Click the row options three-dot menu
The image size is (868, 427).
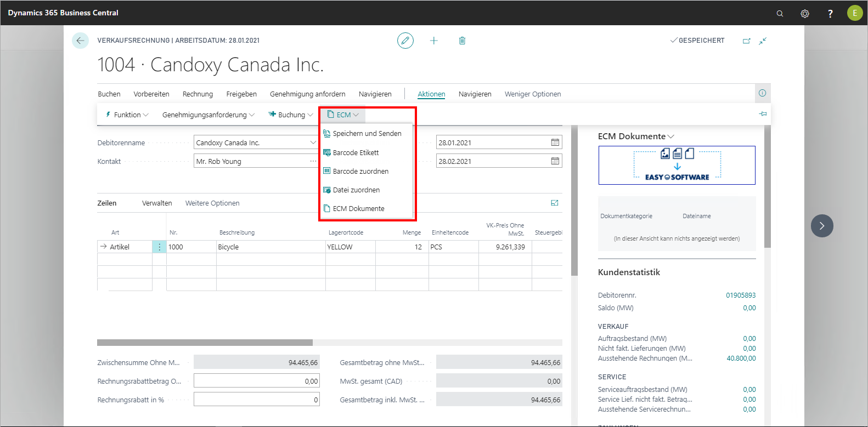(159, 247)
